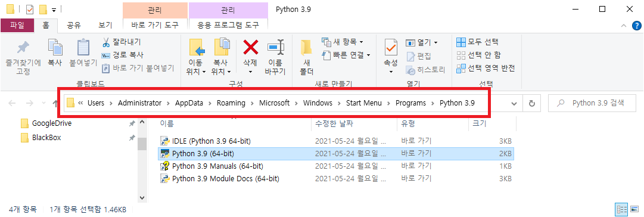Open the 파일 (File) menu tab

17,26
